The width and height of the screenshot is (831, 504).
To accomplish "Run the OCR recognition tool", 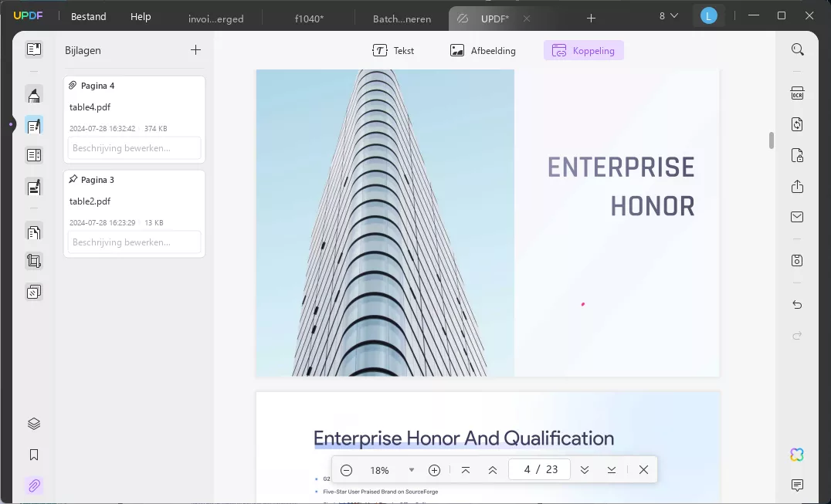I will pos(798,93).
